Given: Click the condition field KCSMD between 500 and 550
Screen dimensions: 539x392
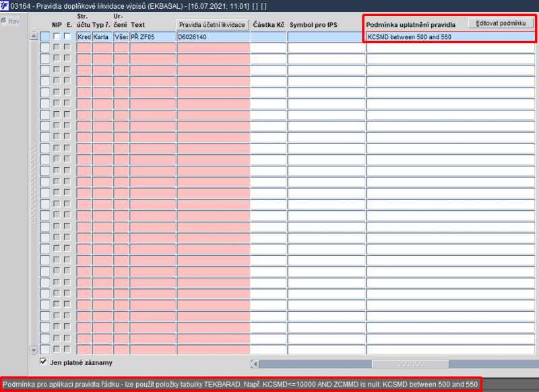Looking at the screenshot, I should (x=450, y=37).
